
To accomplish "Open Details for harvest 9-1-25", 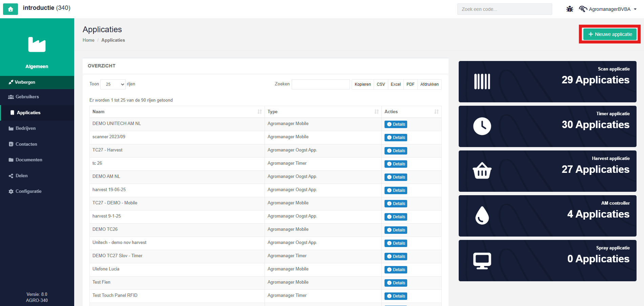I will click(396, 217).
